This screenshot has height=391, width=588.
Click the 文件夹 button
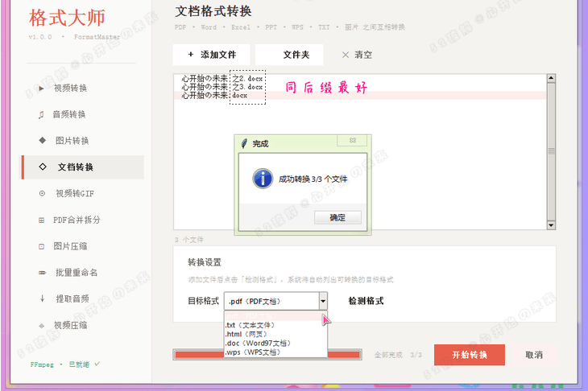pos(289,55)
